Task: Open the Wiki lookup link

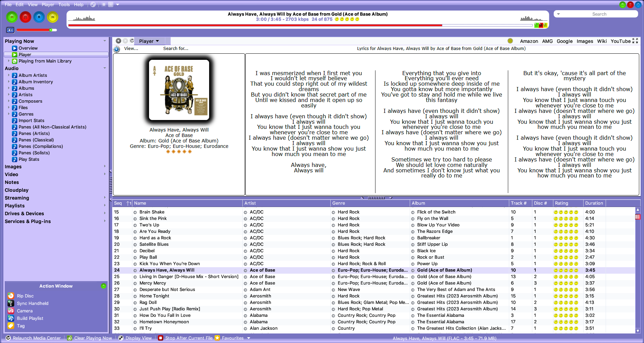Action: (x=602, y=41)
